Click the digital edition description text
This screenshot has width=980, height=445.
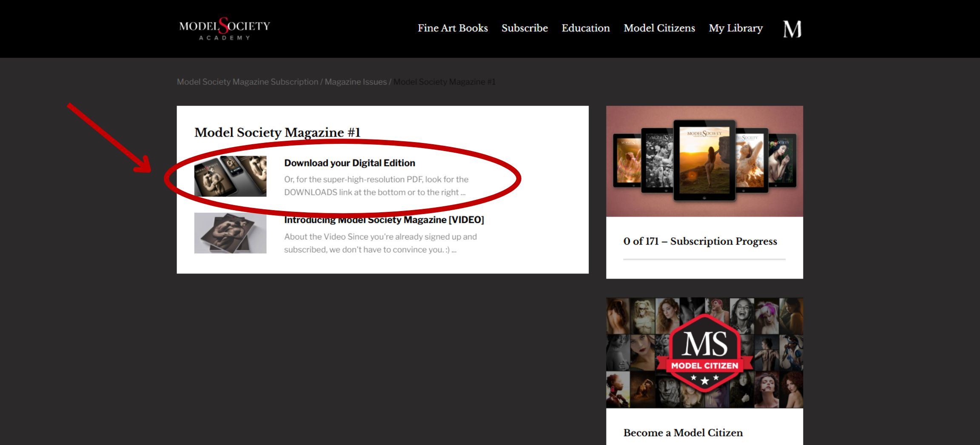click(x=376, y=186)
